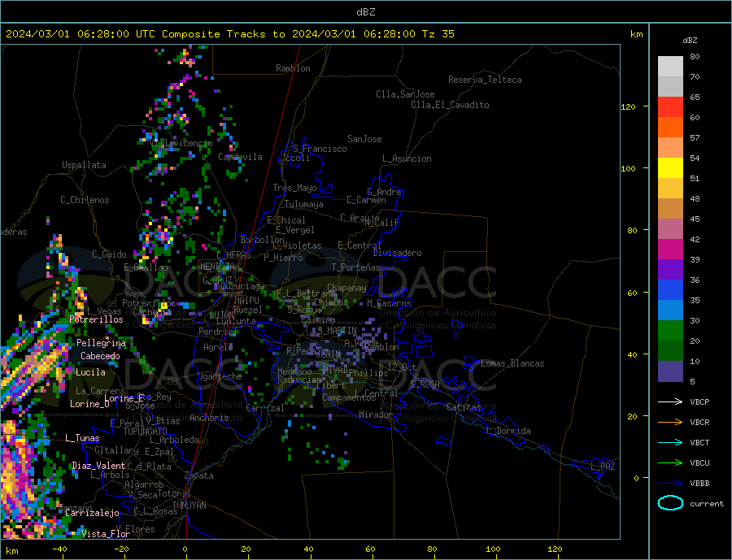Click the 60 tick on bottom axis
The height and width of the screenshot is (560, 732).
[x=370, y=549]
